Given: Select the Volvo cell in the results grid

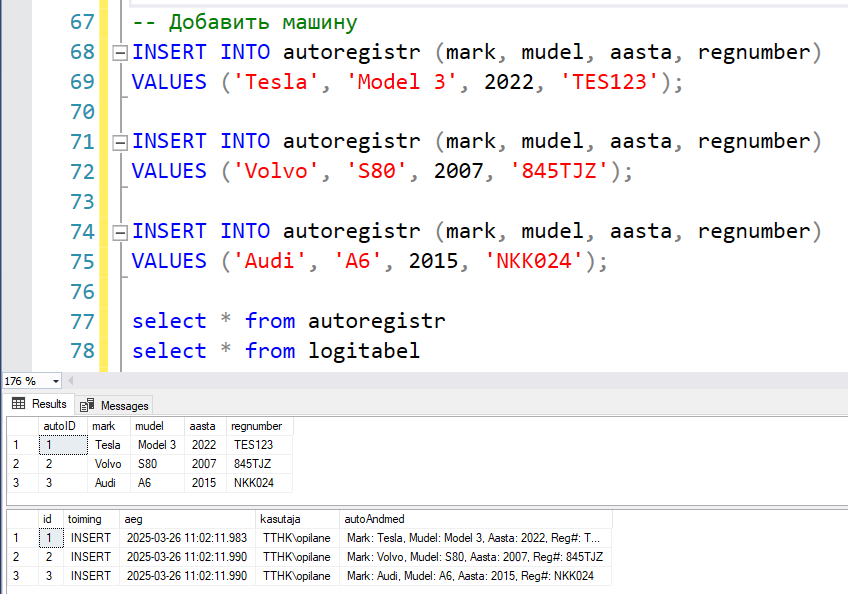Looking at the screenshot, I should pos(109,464).
